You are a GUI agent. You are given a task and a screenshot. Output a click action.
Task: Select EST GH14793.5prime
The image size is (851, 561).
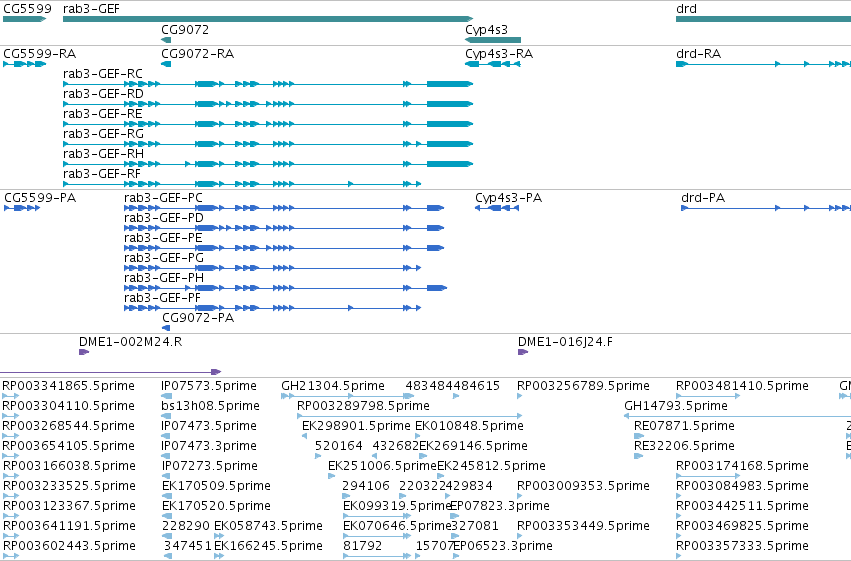[676, 406]
